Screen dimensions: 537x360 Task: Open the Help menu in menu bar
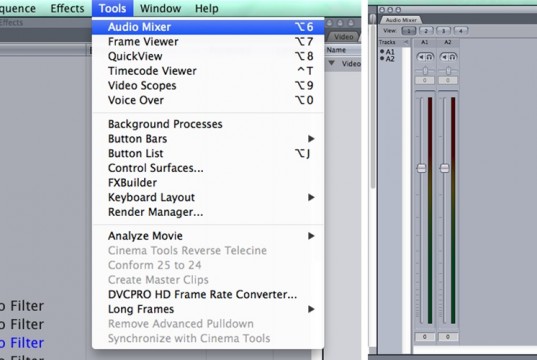pyautogui.click(x=207, y=8)
